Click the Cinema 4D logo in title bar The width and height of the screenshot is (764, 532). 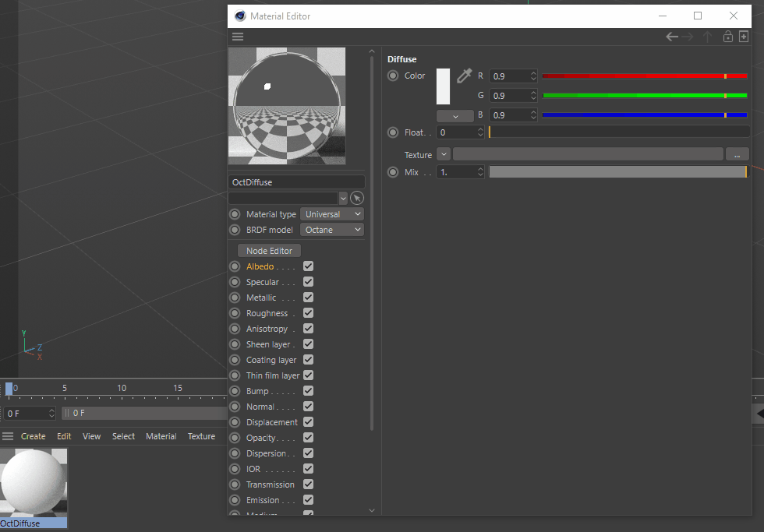(240, 16)
